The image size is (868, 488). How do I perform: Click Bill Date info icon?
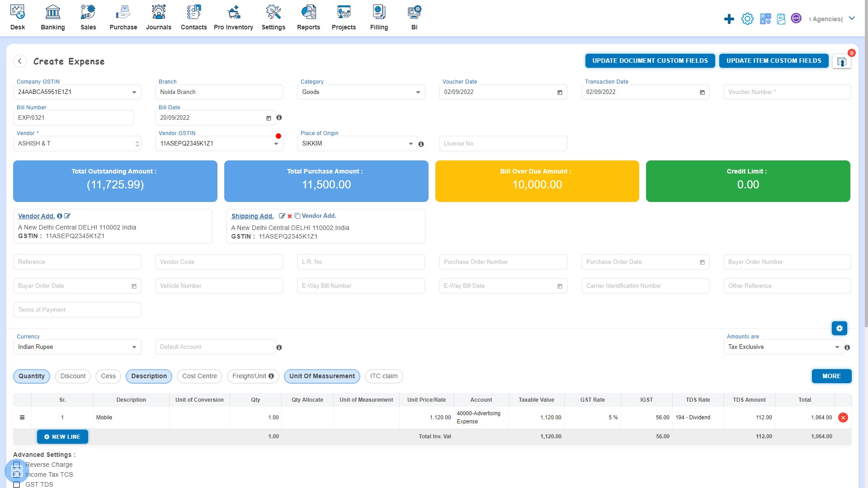(279, 117)
